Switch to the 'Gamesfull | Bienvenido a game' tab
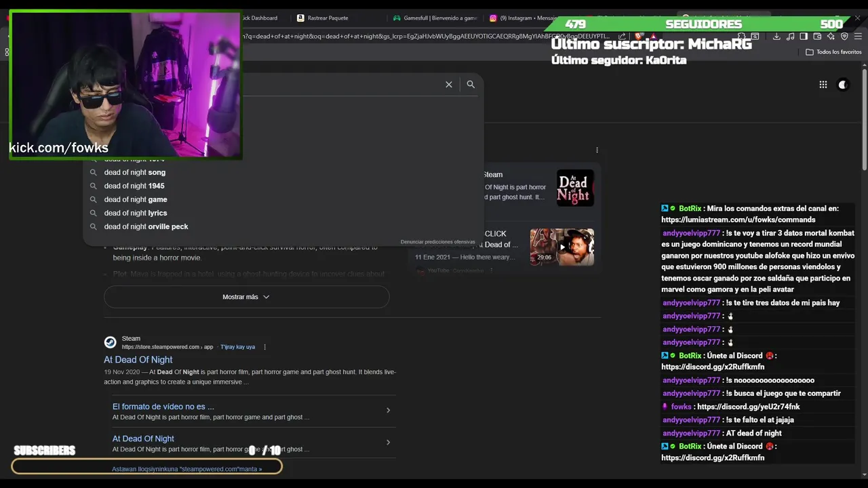868x488 pixels. (435, 18)
